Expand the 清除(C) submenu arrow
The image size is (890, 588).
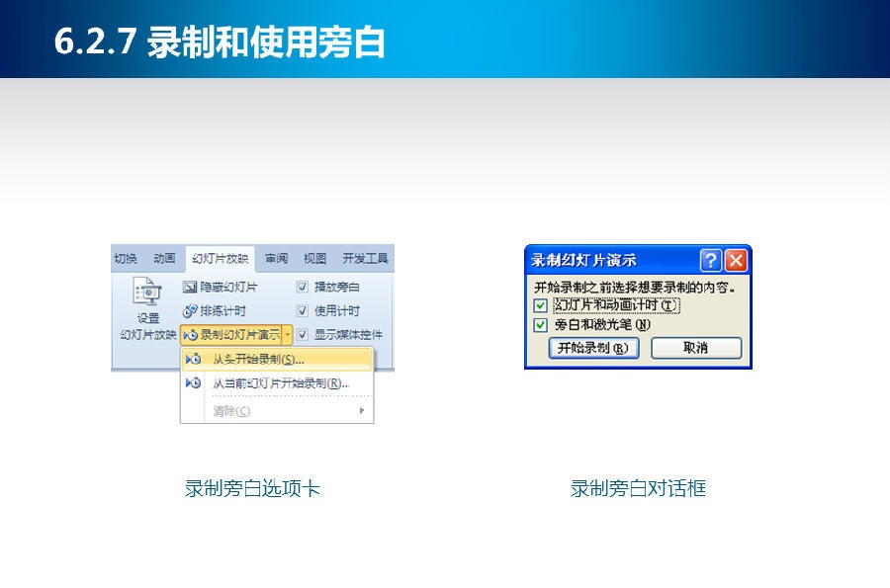[362, 410]
